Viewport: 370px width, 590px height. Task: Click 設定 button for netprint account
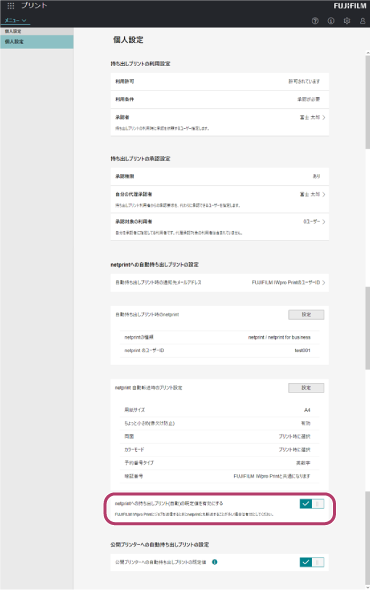point(306,315)
